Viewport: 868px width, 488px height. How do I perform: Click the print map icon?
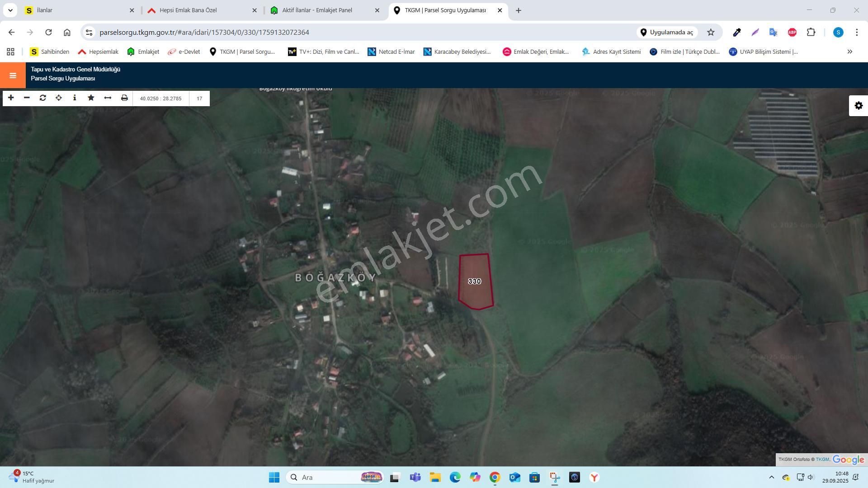point(124,98)
